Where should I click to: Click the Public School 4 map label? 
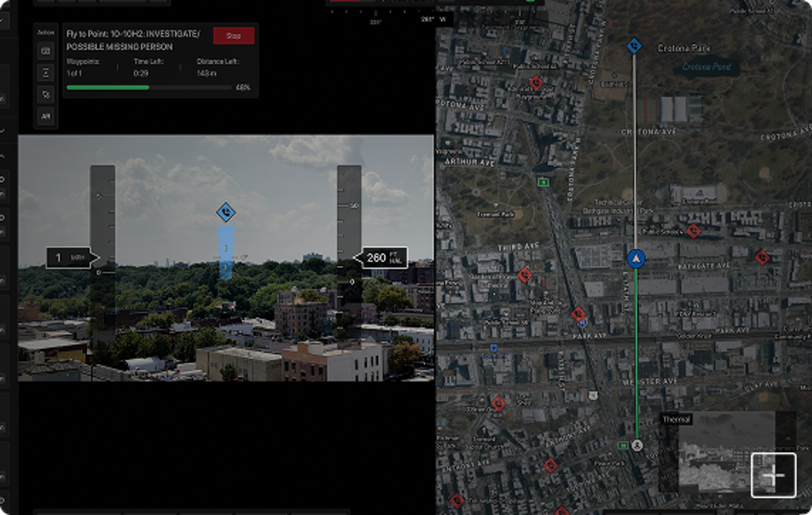[663, 232]
